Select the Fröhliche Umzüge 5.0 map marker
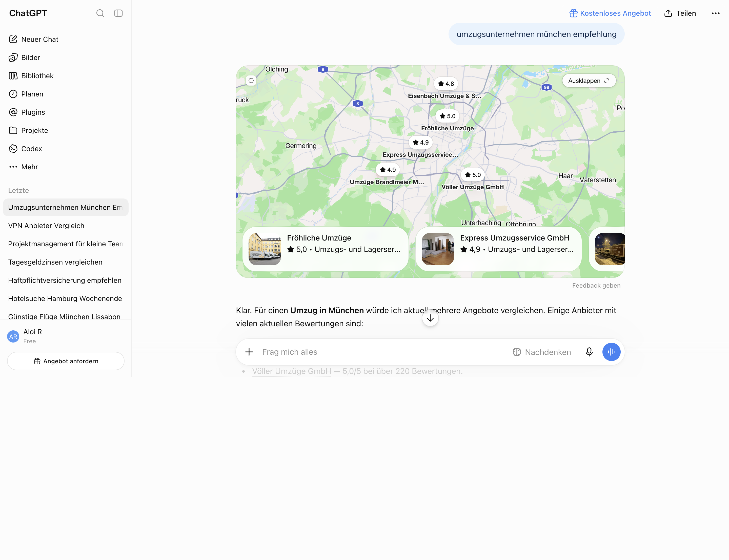Screen dimensions: 729x560 point(447,116)
